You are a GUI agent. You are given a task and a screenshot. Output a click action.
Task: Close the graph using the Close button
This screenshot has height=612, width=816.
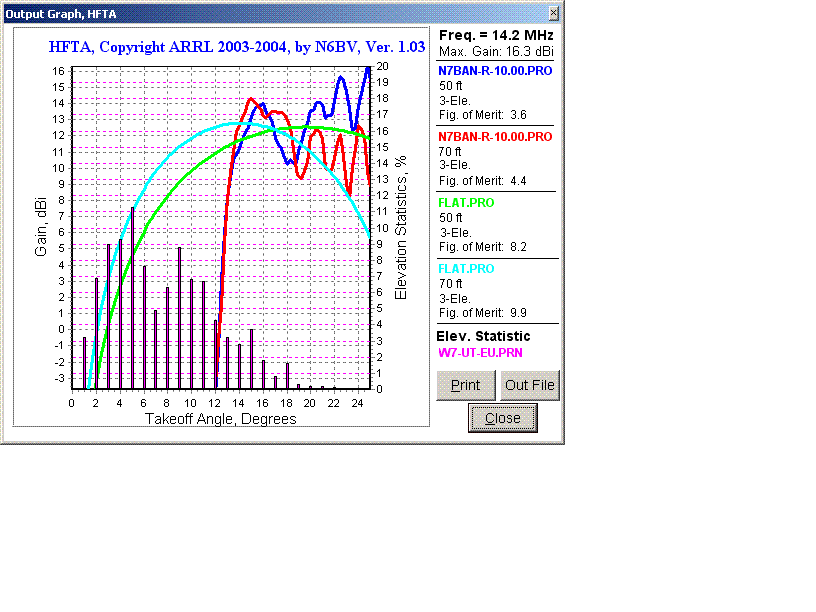point(502,418)
